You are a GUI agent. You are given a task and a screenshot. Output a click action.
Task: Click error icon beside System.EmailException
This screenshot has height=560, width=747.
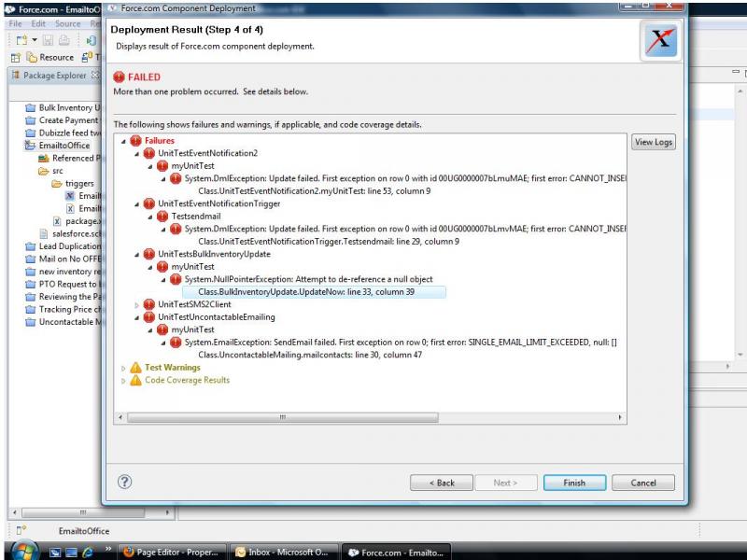176,342
